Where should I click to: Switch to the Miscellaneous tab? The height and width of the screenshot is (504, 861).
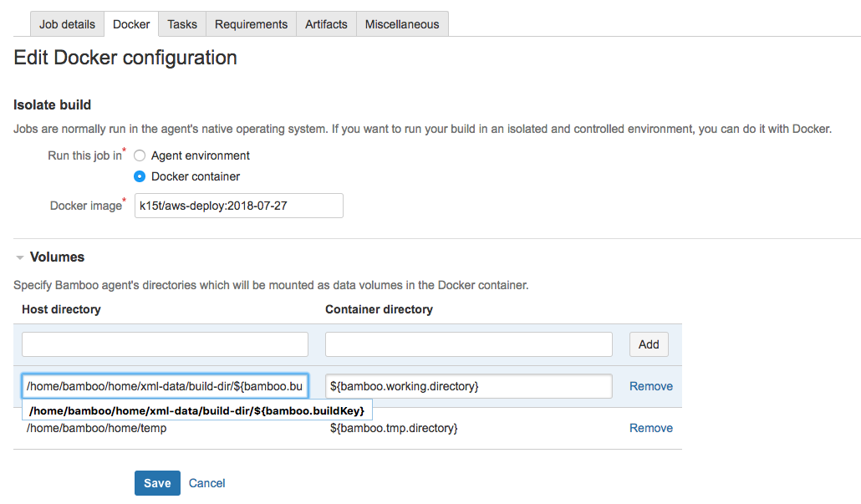[x=402, y=24]
